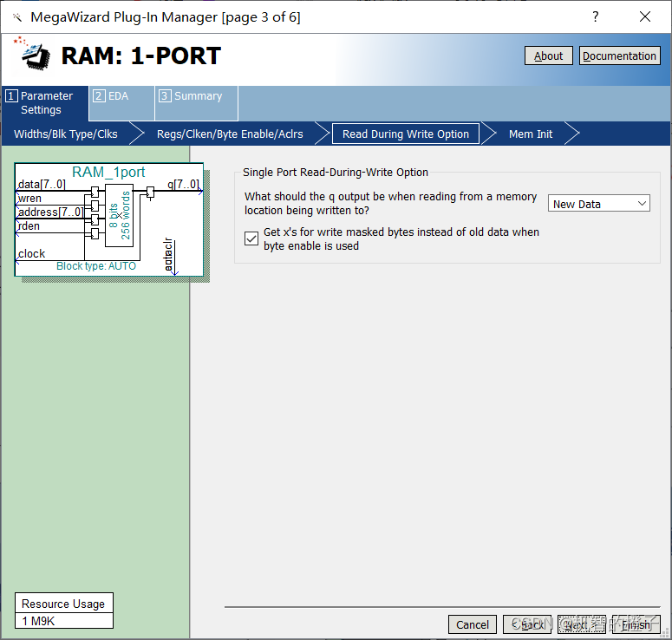Open the help question mark button

click(x=596, y=16)
